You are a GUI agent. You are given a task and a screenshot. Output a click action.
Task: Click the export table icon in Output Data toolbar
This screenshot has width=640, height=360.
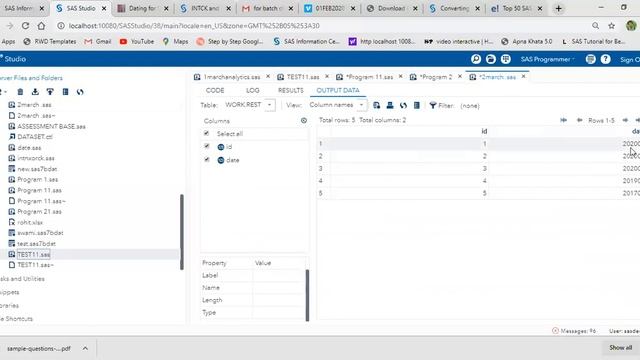(x=376, y=105)
